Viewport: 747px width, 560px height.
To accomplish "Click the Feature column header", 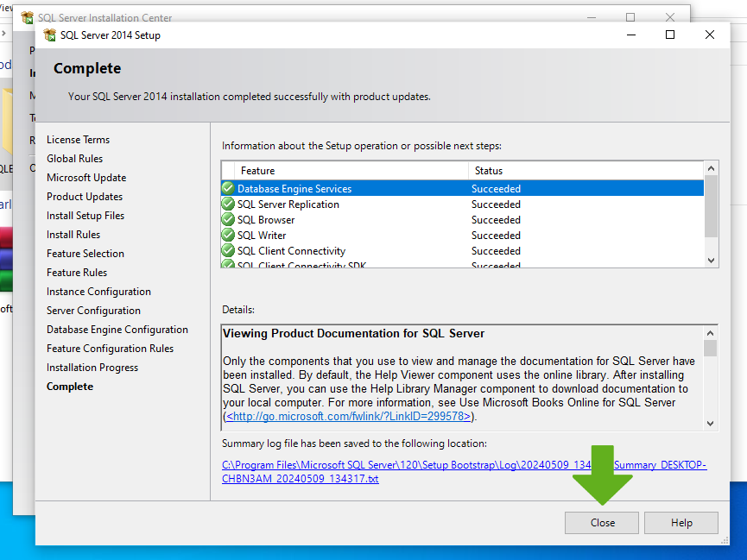I will [345, 171].
